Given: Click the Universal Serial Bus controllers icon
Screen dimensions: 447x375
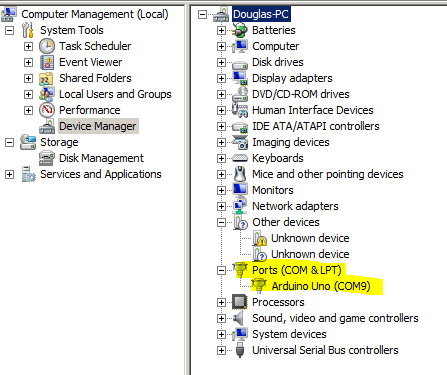Looking at the screenshot, I should coord(240,350).
